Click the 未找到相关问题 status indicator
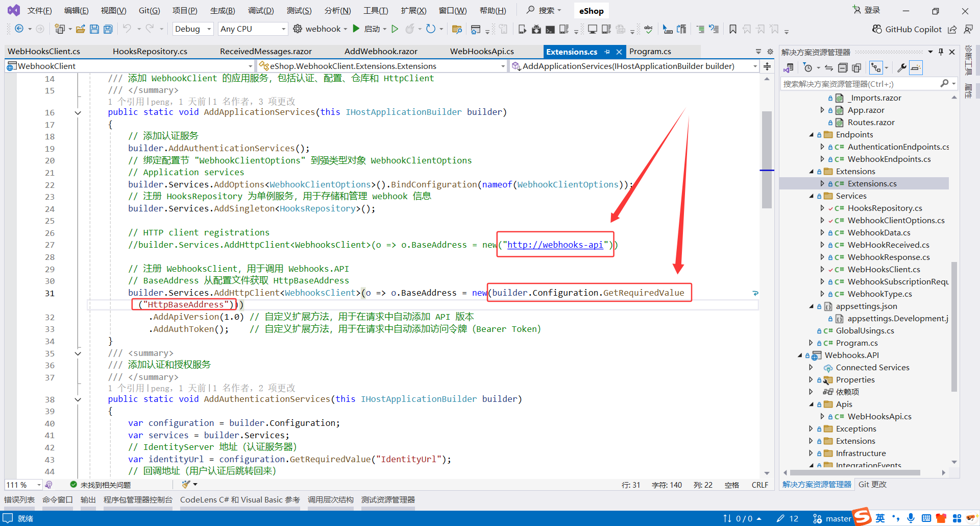Screen dimensions: 980x526 [x=101, y=485]
